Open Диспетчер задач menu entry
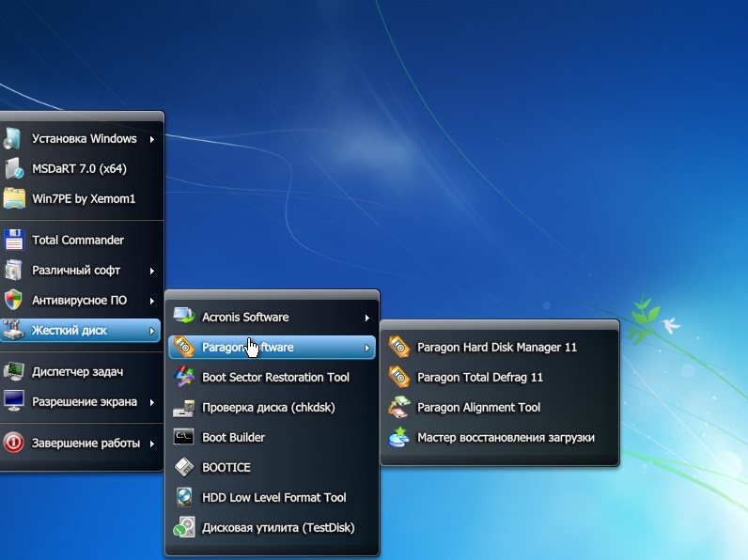748x560 pixels. coord(77,372)
